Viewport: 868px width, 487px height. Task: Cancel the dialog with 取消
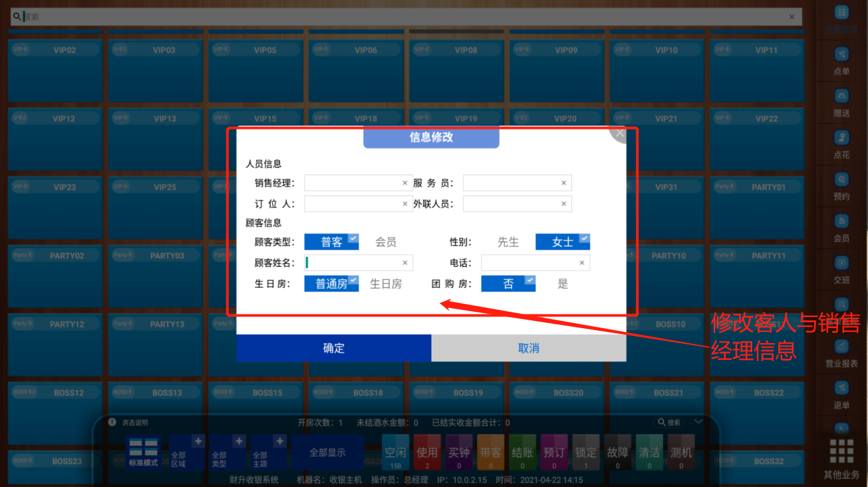coord(528,348)
